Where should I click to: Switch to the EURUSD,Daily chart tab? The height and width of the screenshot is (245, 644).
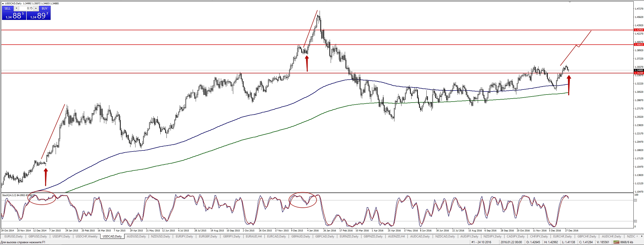click(14, 236)
